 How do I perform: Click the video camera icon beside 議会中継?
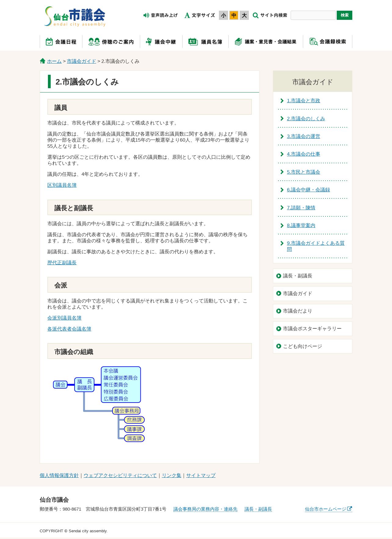click(149, 42)
